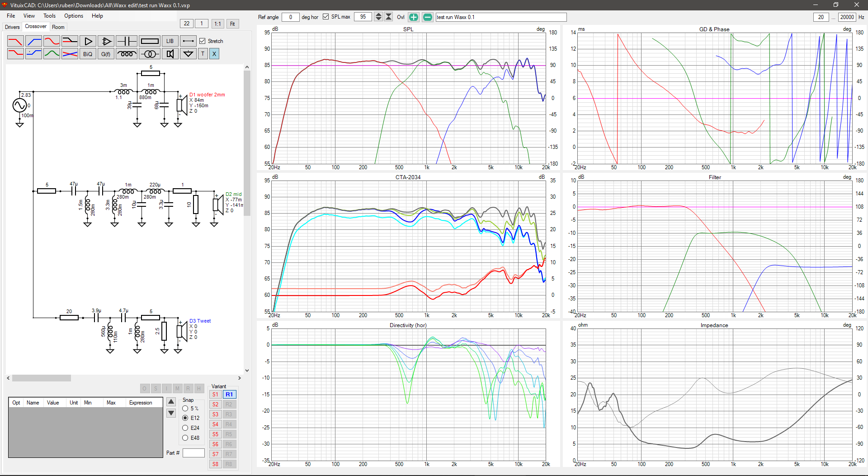The image size is (868, 476).
Task: Add a buffer amplifier triangle
Action: point(88,41)
